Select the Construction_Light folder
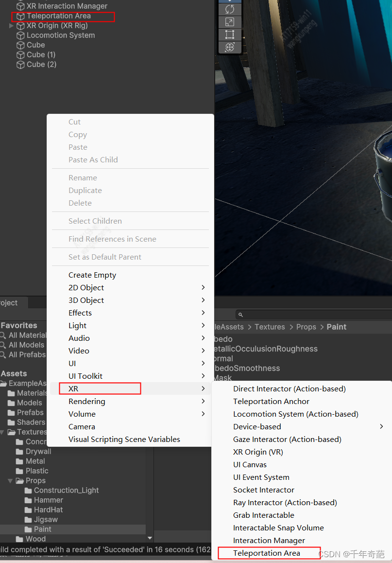Image resolution: width=392 pixels, height=563 pixels. click(x=67, y=490)
